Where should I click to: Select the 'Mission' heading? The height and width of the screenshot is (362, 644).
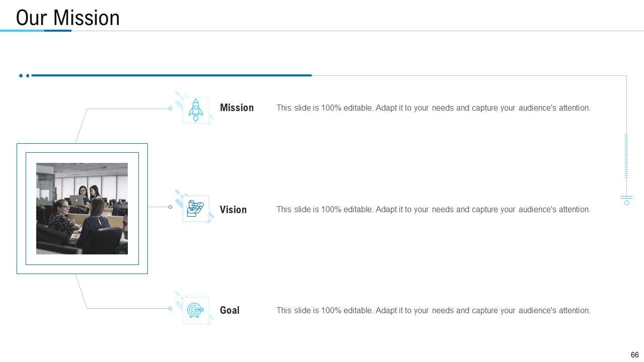pos(237,108)
